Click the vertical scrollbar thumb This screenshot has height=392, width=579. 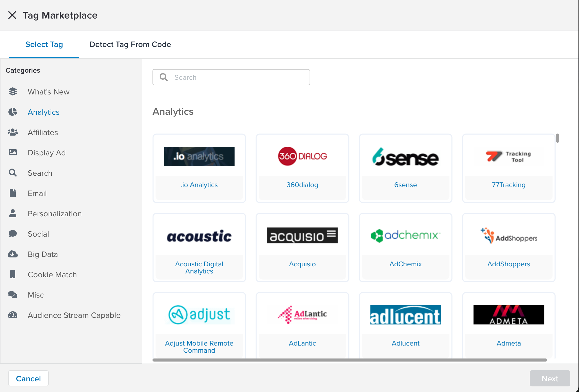[x=558, y=138]
